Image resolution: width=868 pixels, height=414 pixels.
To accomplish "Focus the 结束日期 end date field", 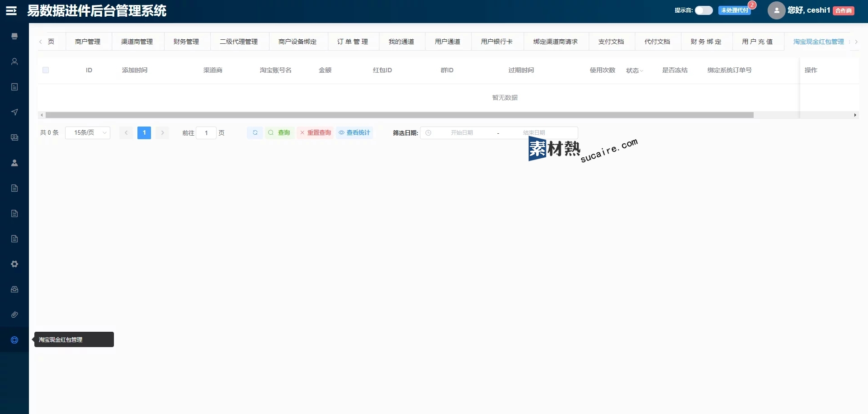I will coord(534,133).
